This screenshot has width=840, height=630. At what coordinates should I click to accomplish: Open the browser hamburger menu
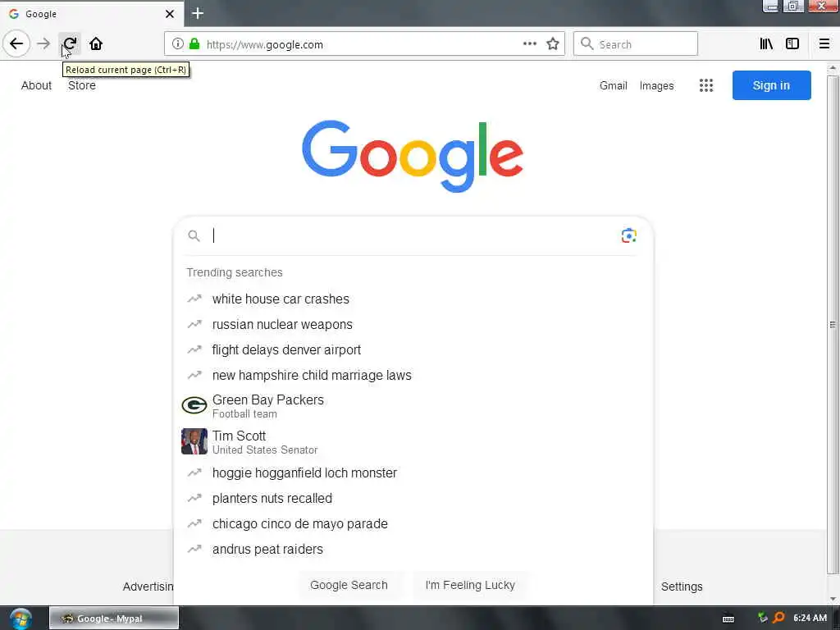click(824, 44)
